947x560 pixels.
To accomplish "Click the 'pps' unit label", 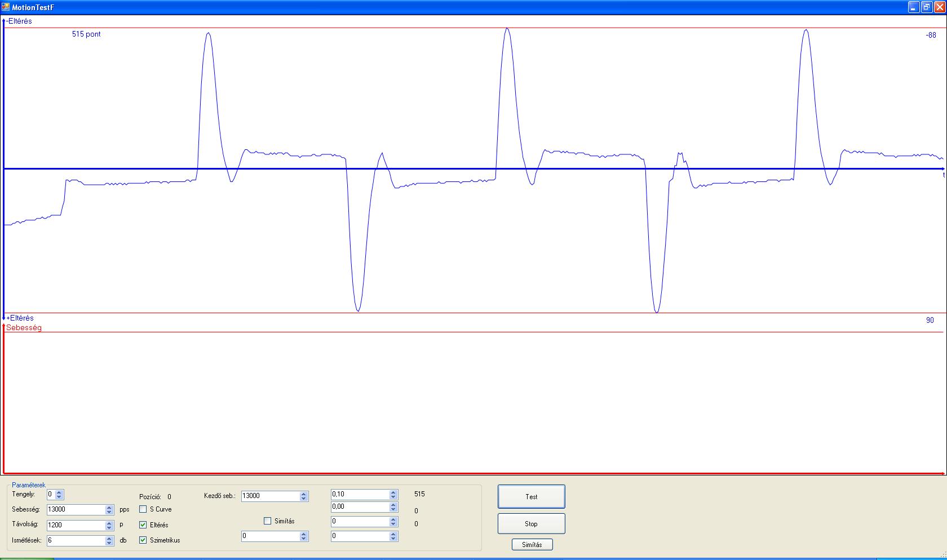I will (x=124, y=509).
